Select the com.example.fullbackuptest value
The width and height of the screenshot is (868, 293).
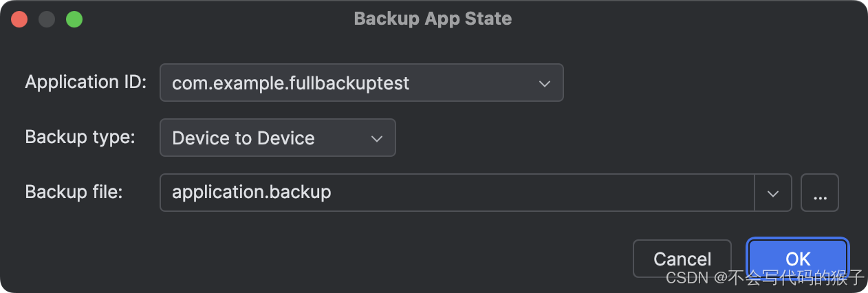290,83
